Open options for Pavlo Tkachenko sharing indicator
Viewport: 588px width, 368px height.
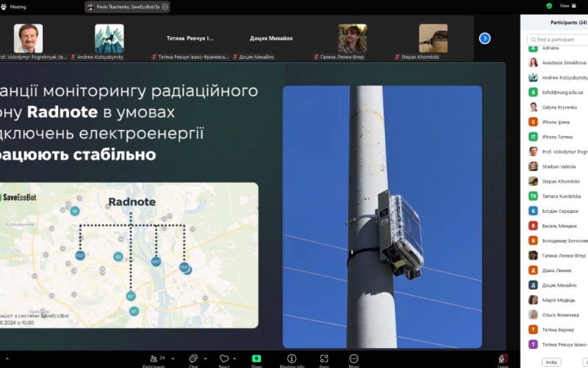tap(165, 7)
